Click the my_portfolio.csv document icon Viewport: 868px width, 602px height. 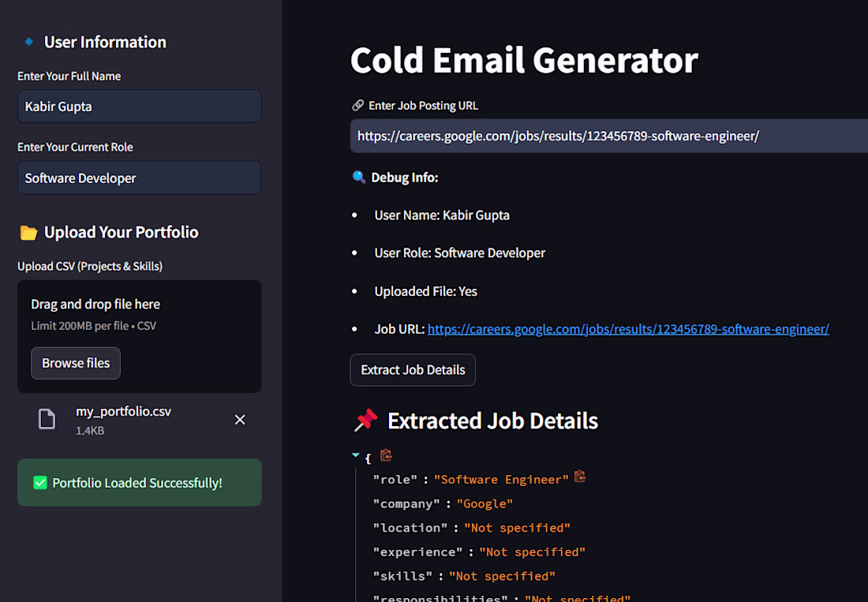[x=47, y=420]
